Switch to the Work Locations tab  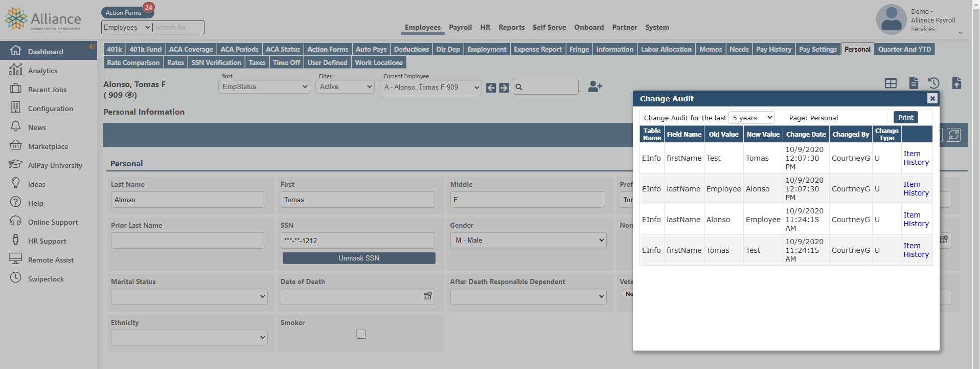coord(379,63)
